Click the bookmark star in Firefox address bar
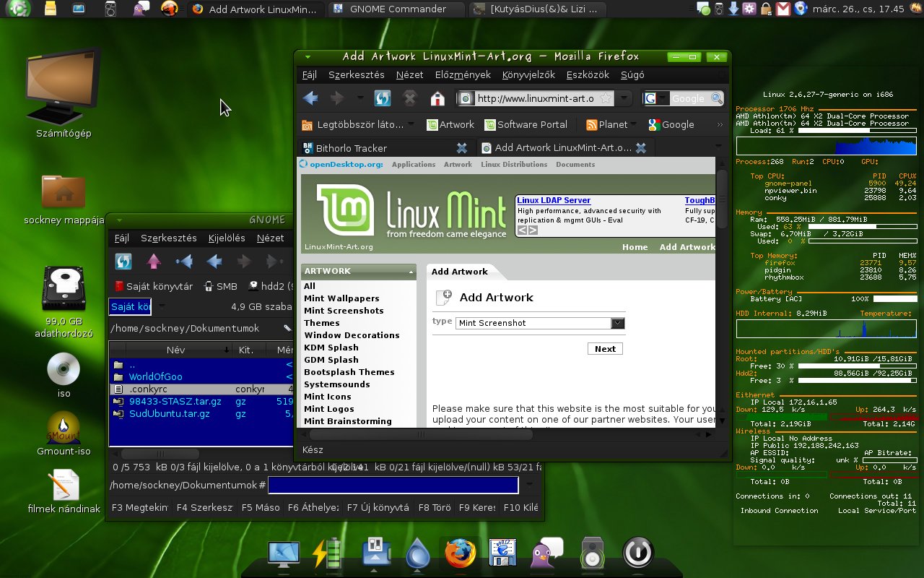The width and height of the screenshot is (924, 578). pos(606,98)
